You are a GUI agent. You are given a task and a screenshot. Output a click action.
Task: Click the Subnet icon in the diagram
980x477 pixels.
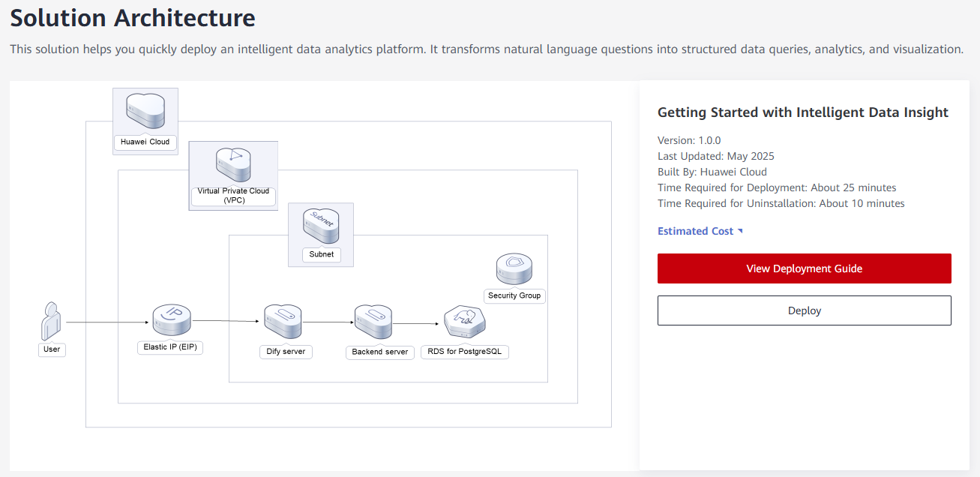click(x=321, y=226)
